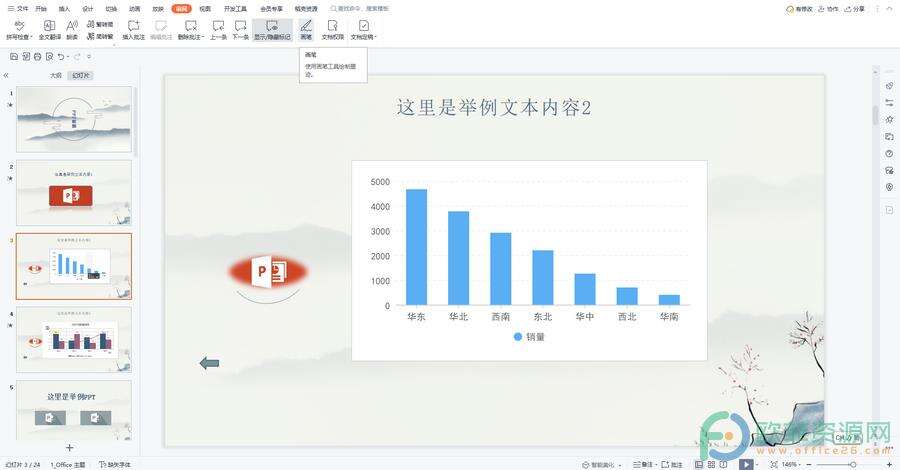Click the 销量 legend entry in chart
Viewport: 900px width, 470px height.
529,337
